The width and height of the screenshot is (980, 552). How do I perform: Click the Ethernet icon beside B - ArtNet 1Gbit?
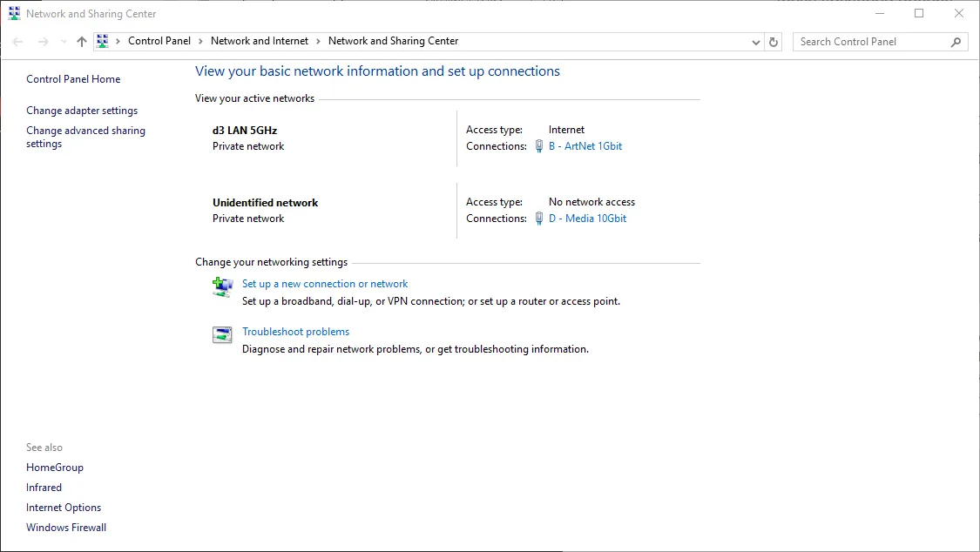point(539,146)
